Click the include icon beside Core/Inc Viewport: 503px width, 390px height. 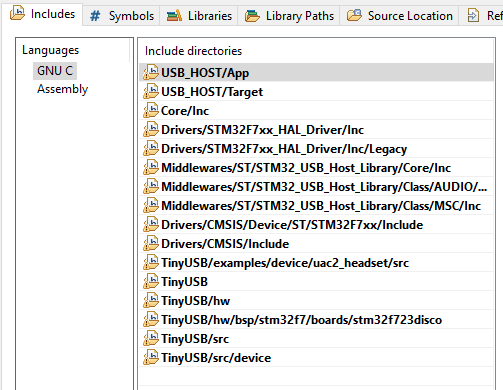[x=151, y=110]
